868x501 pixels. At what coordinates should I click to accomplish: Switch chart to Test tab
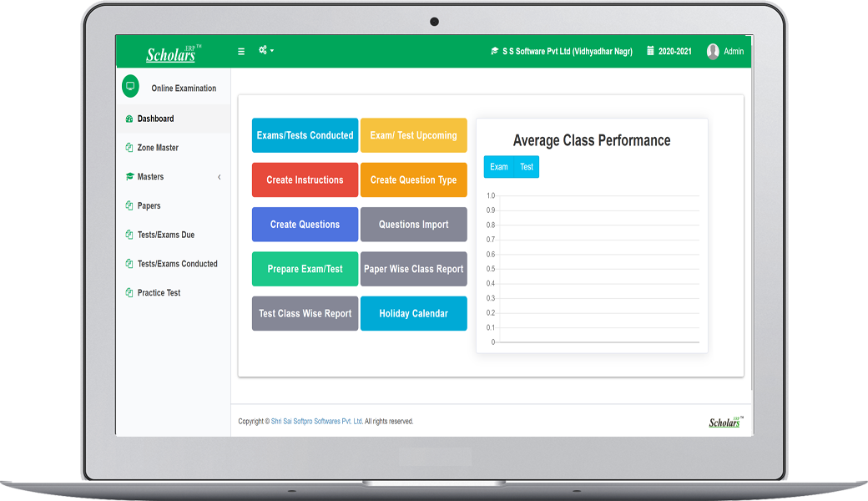tap(527, 167)
